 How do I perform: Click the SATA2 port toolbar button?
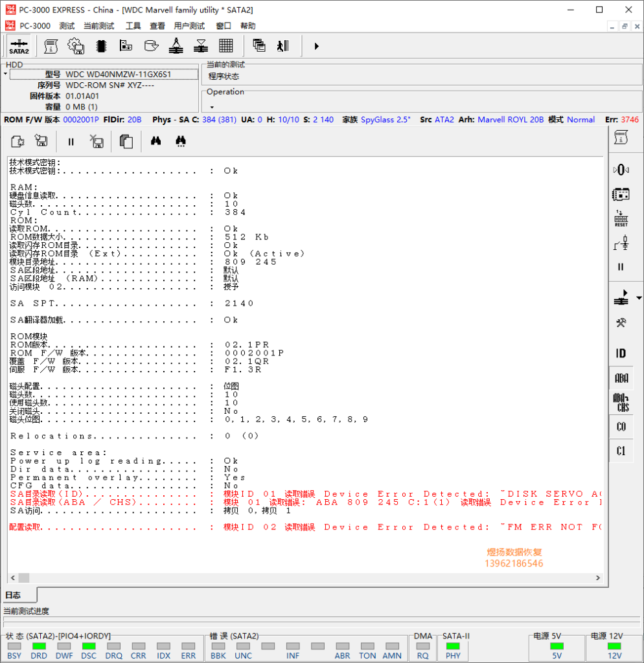point(19,46)
